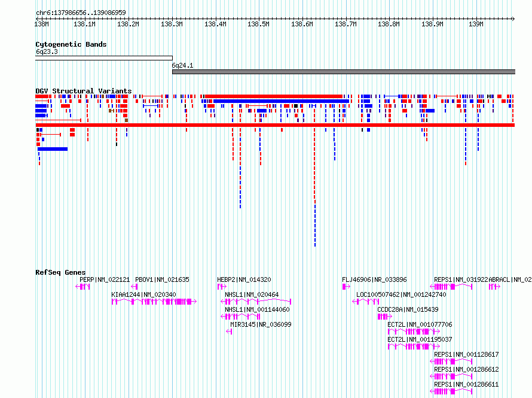The height and width of the screenshot is (398, 532).
Task: Click the 138.3M ruler tick label
Action: point(172,24)
